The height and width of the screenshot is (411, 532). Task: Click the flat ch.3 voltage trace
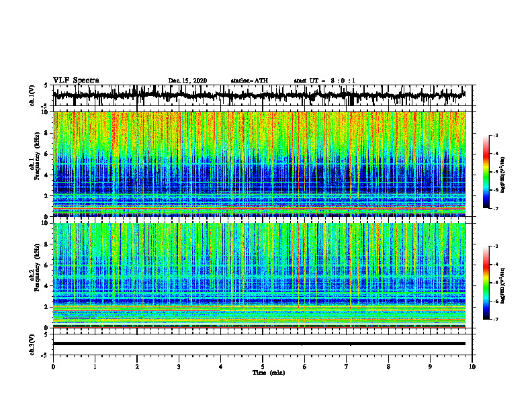(x=259, y=344)
